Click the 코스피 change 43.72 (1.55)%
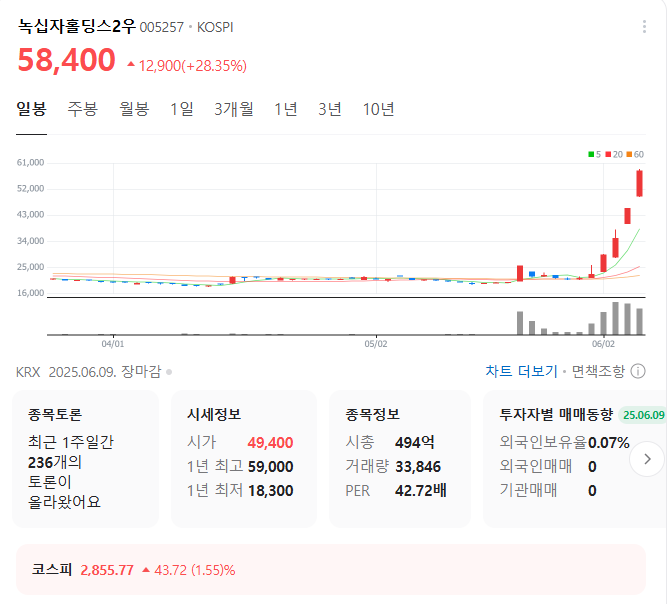 (x=189, y=570)
